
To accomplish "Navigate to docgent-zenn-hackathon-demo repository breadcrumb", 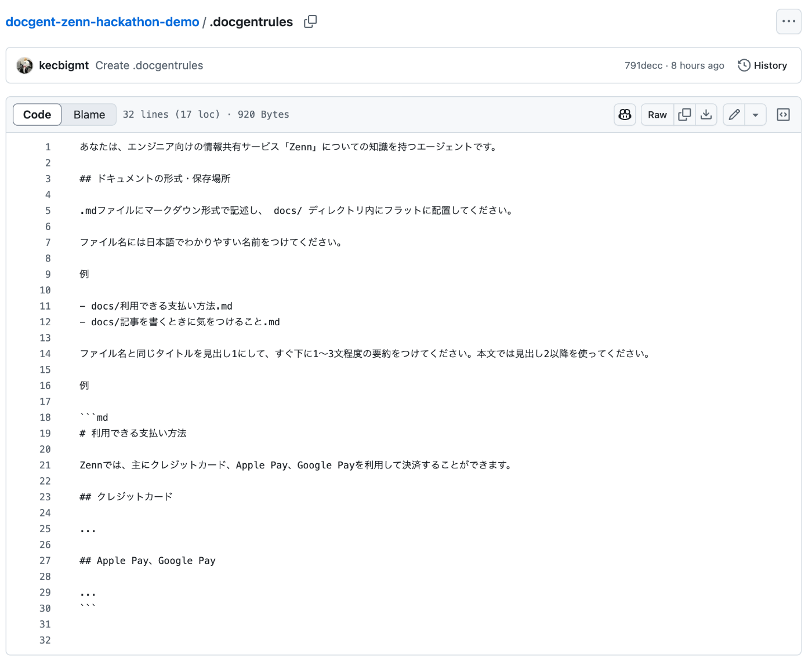I will coord(102,22).
